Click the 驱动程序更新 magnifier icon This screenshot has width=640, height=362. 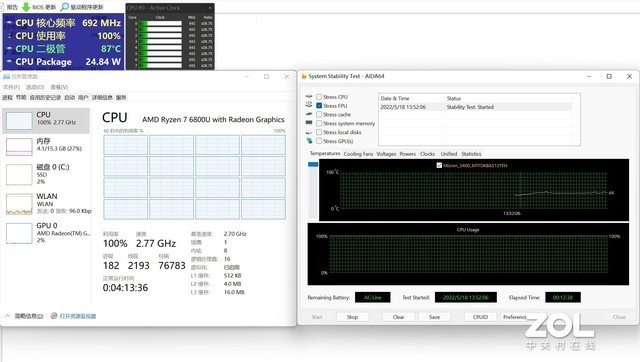(64, 7)
